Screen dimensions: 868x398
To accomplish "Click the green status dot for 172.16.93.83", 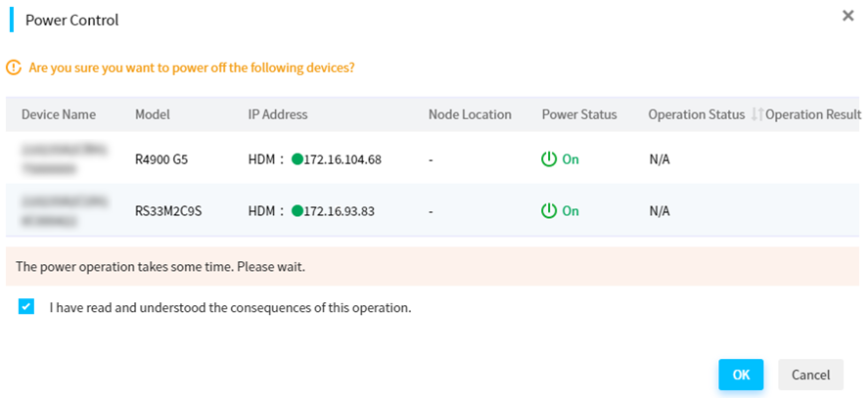I will pos(297,211).
